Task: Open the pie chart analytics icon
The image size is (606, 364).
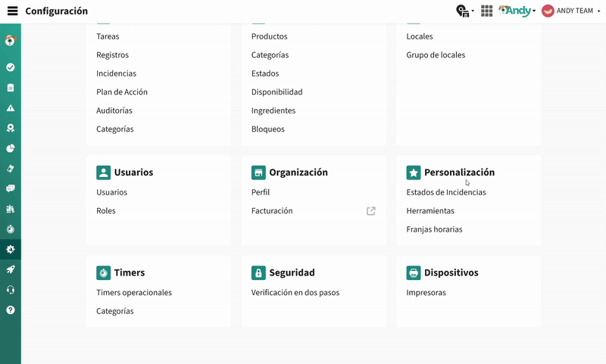Action: click(x=11, y=148)
